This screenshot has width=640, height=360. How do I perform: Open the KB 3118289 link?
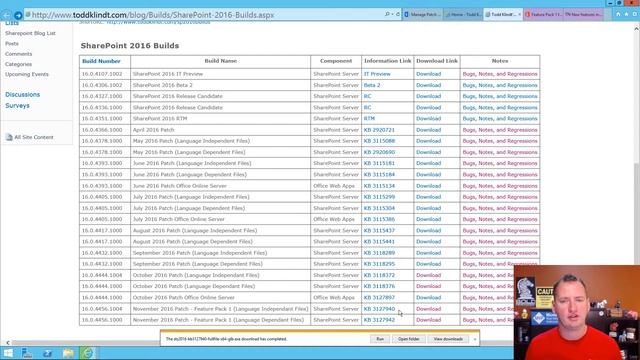[x=379, y=253]
